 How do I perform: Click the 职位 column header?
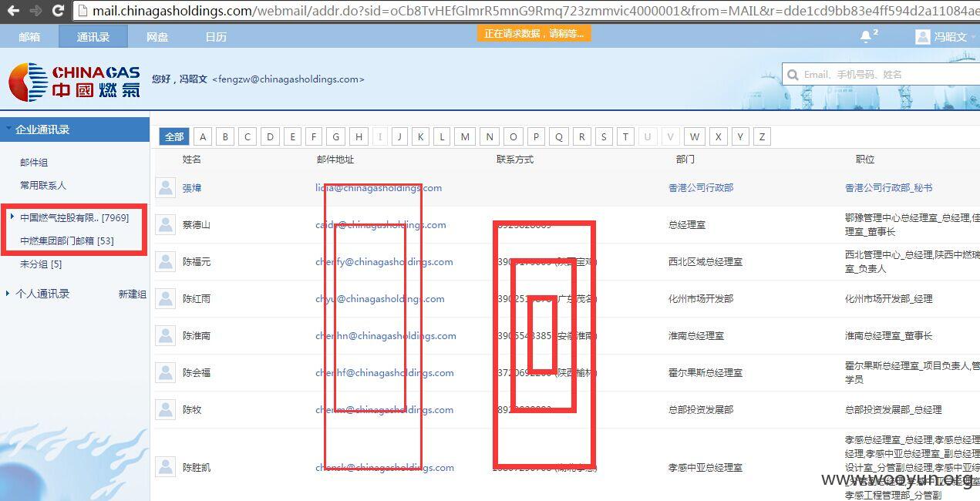865,160
